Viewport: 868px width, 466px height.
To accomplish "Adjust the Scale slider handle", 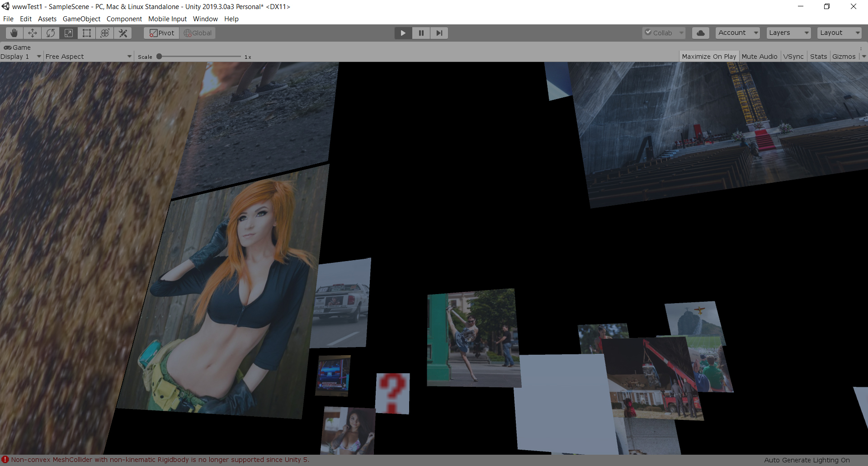I will click(159, 57).
